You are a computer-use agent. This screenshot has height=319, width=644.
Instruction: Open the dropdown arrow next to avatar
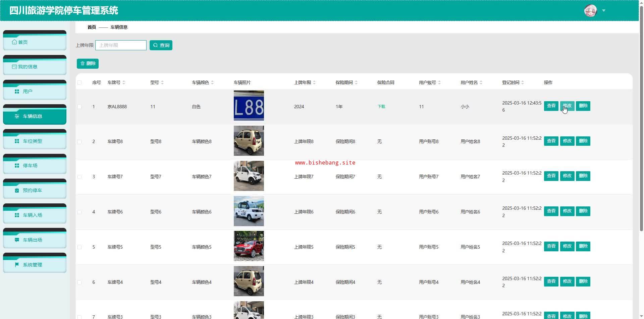[x=604, y=10]
